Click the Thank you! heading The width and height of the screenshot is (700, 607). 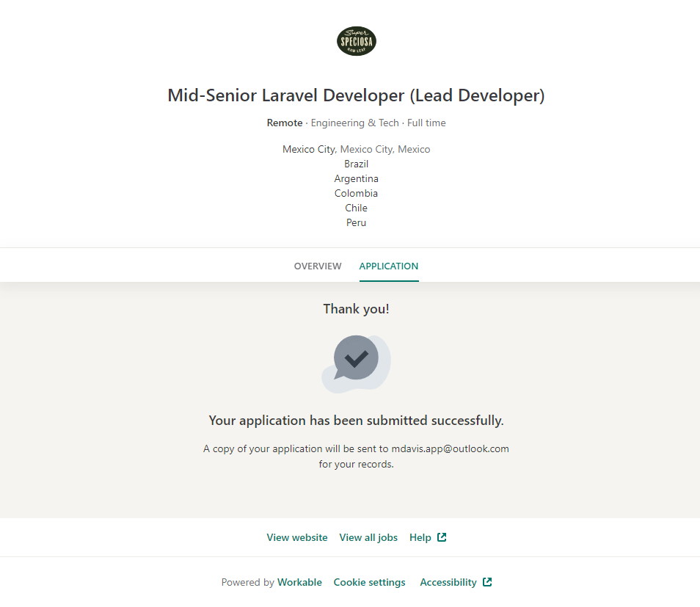click(356, 309)
